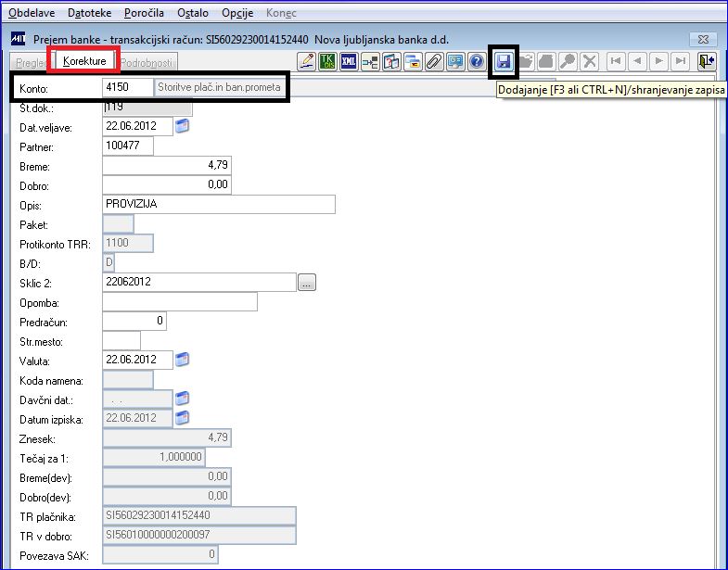Click the empty Opomba text field
The width and height of the screenshot is (728, 570).
pos(180,302)
